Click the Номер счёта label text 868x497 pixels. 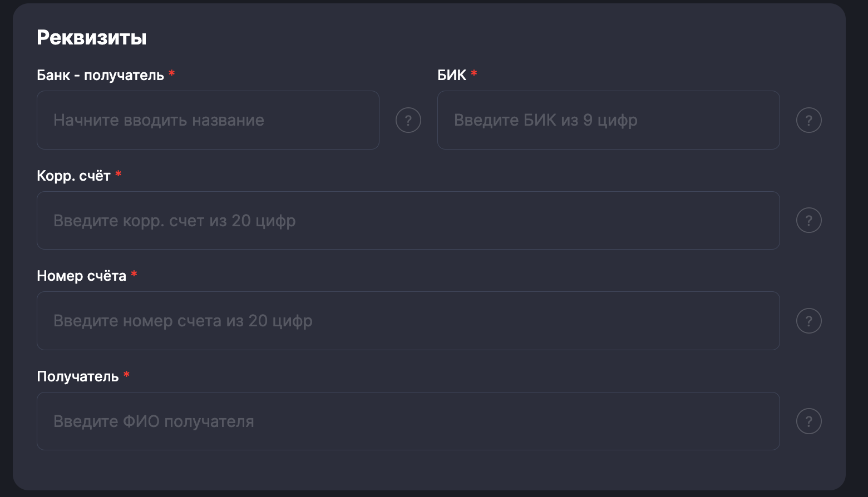pyautogui.click(x=81, y=276)
